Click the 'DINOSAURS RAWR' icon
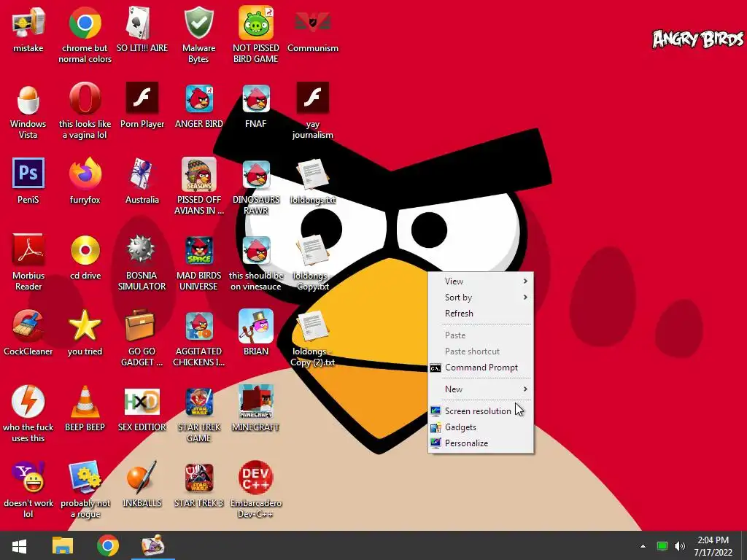 click(x=256, y=174)
